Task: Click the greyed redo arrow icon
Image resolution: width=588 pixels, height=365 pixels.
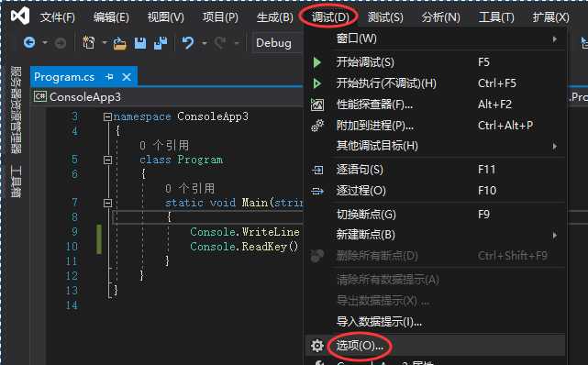Action: coord(220,43)
